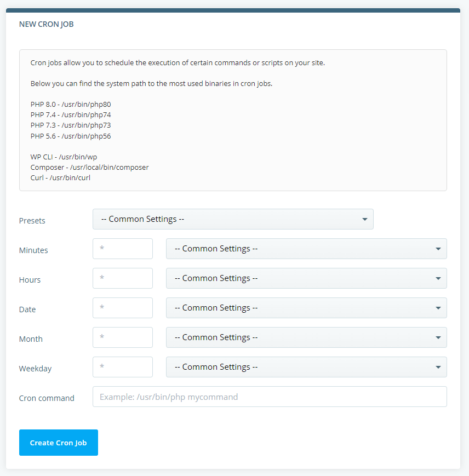Click inside the Weekday value field
Image resolution: width=469 pixels, height=476 pixels.
[122, 367]
